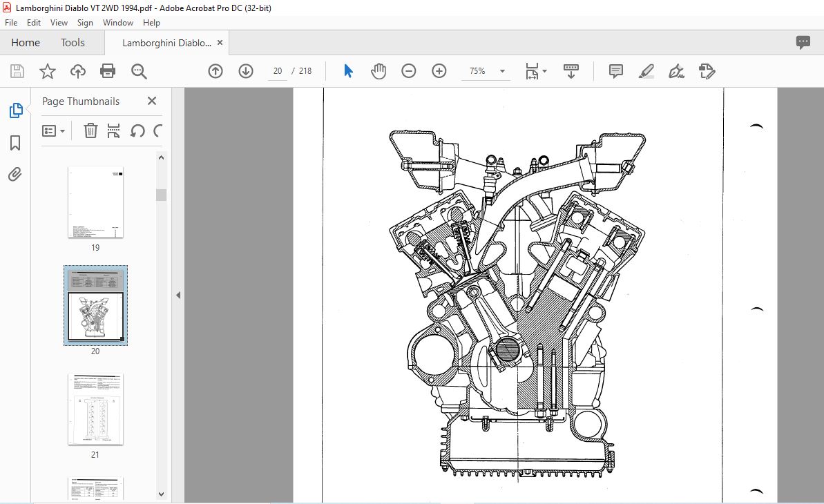Click thumbnails scrollbar down arrow
The width and height of the screenshot is (824, 504).
click(x=162, y=494)
